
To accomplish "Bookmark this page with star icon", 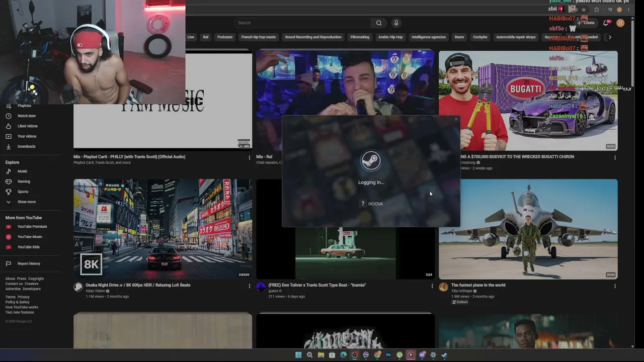I will click(x=584, y=10).
